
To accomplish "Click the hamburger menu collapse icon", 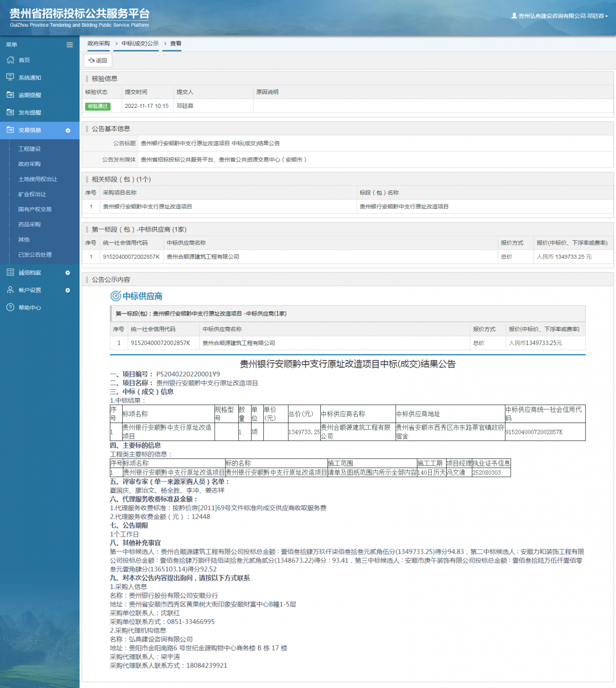I will (70, 45).
